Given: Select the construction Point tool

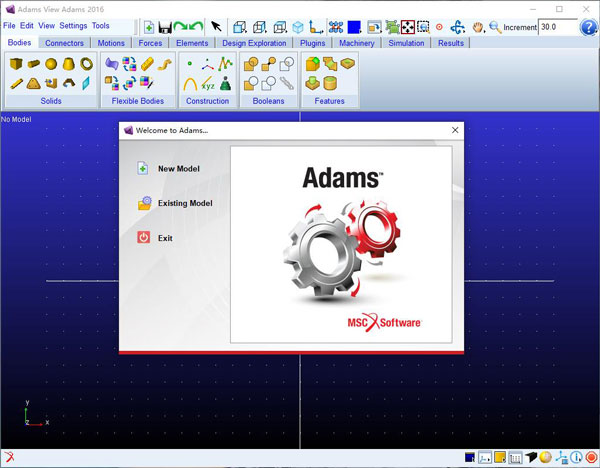Looking at the screenshot, I should click(x=190, y=64).
